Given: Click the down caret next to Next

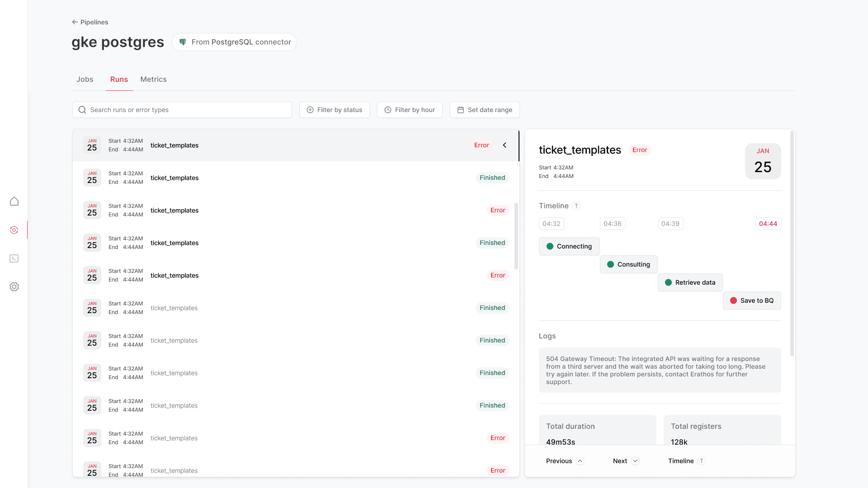Looking at the screenshot, I should click(635, 461).
